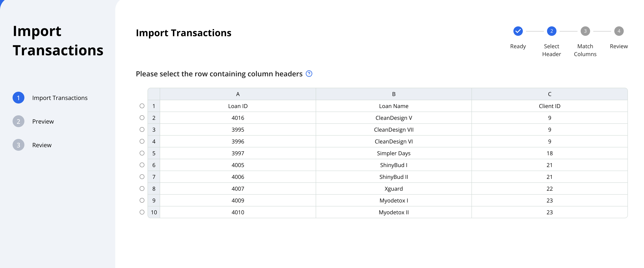The image size is (644, 268).
Task: Click column A header cell
Action: pos(238,94)
